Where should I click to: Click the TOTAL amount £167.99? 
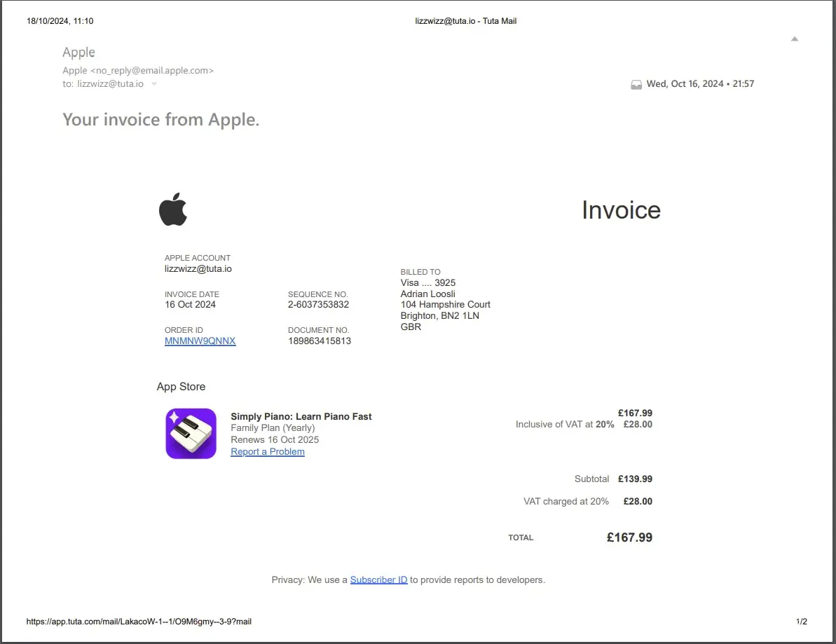tap(629, 537)
